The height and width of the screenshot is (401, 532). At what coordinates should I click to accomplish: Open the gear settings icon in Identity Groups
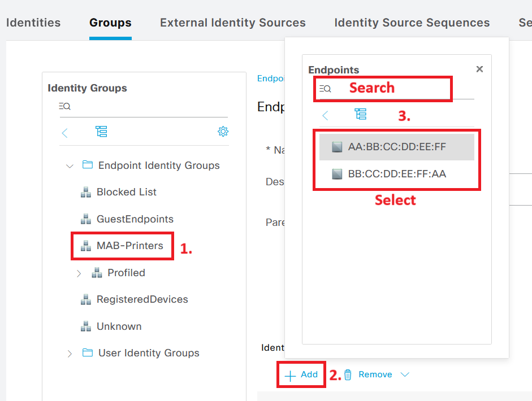click(223, 131)
